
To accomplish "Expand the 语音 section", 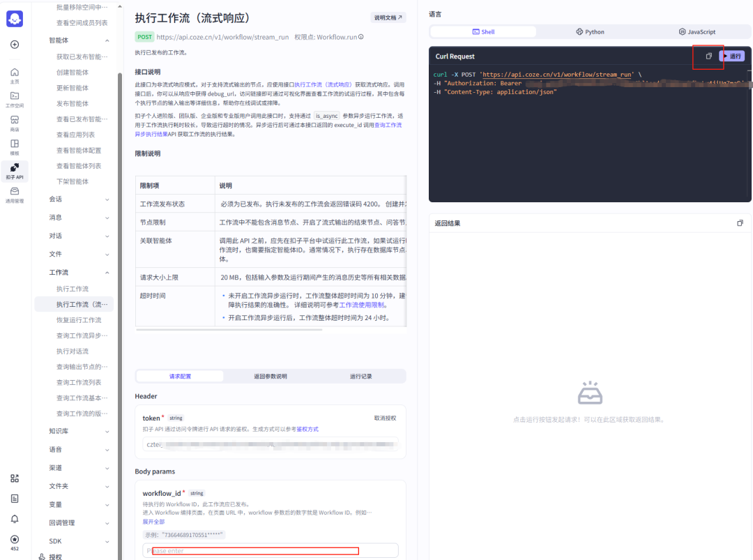I will pos(107,450).
